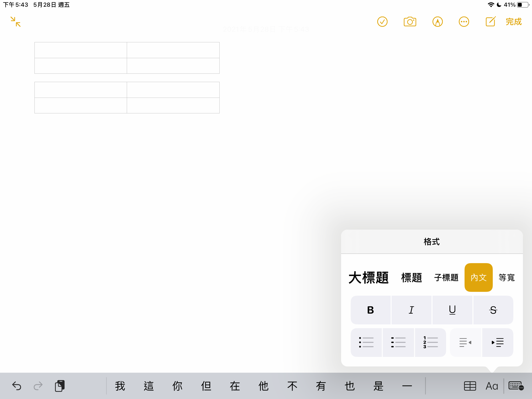Tap the undo arrow icon
Screen dimensions: 532x399
pos(17,386)
